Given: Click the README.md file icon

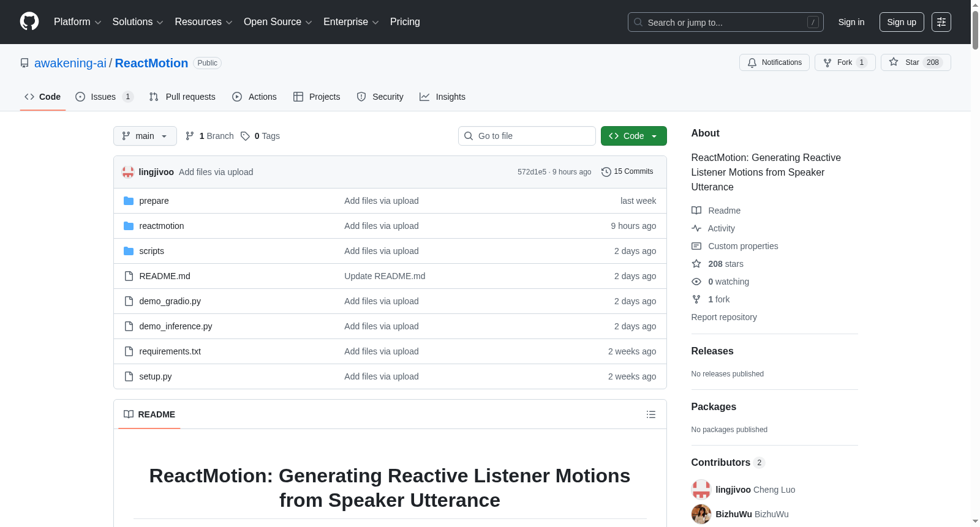Looking at the screenshot, I should [129, 276].
